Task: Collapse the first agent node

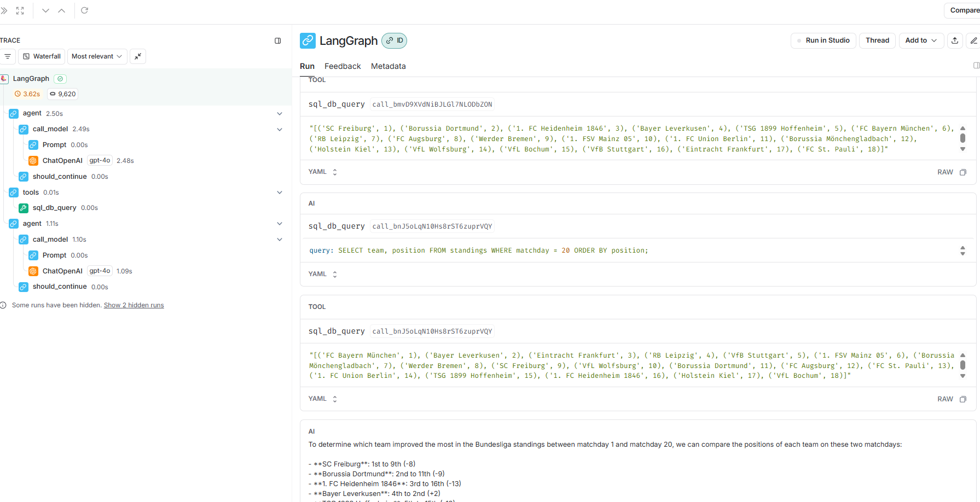Action: (280, 114)
